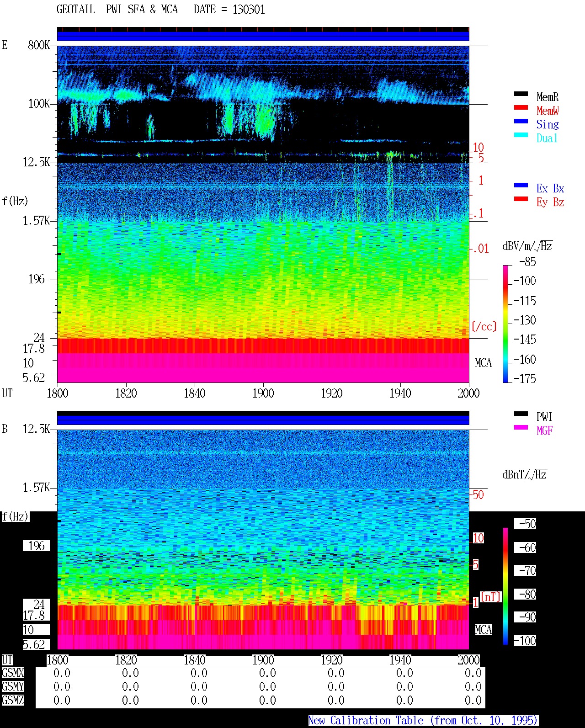Click the '1940' time label under E panel
This screenshot has height=728, width=585.
pyautogui.click(x=400, y=393)
